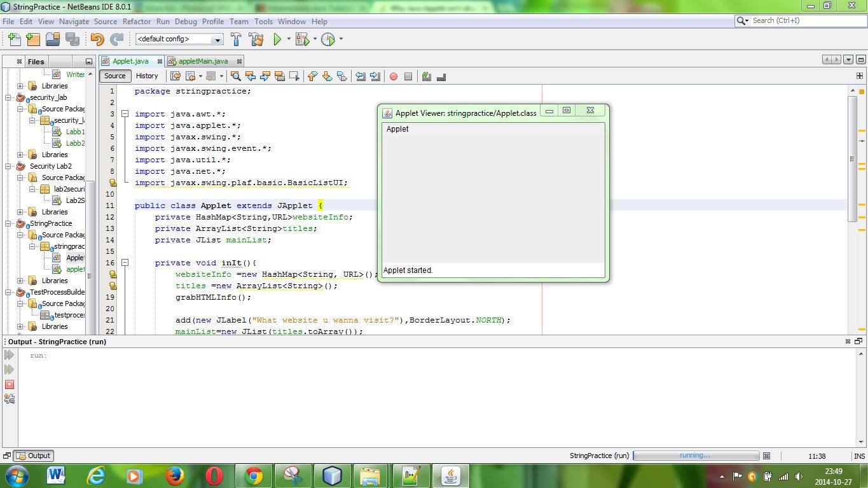Image resolution: width=868 pixels, height=488 pixels.
Task: Toggle bookmark on current line
Action: [x=341, y=76]
